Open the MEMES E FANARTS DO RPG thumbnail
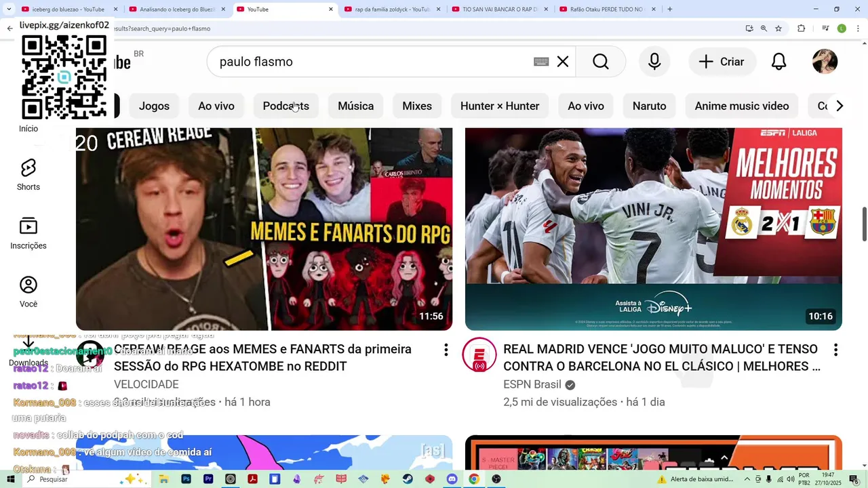The height and width of the screenshot is (488, 868). point(264,229)
